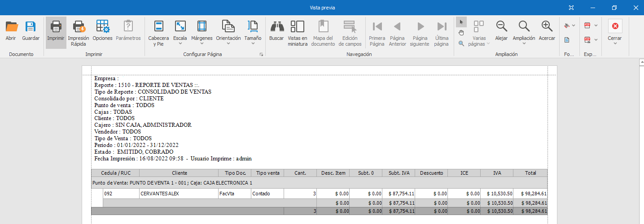Click the Alejar zoom out icon
The image size is (644, 224).
(x=501, y=26)
